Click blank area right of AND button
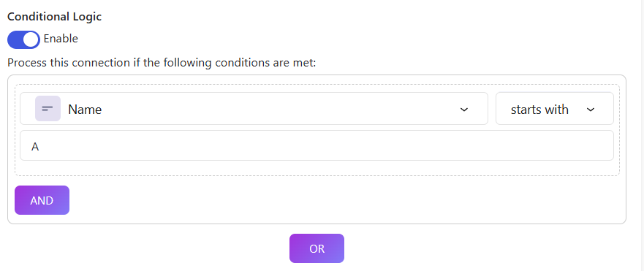The height and width of the screenshot is (271, 644). pyautogui.click(x=345, y=200)
